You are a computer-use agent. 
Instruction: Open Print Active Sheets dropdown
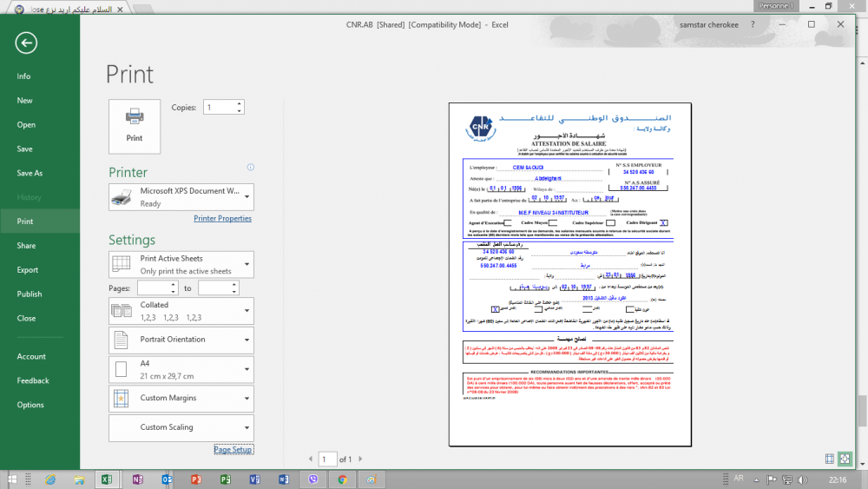(x=181, y=265)
